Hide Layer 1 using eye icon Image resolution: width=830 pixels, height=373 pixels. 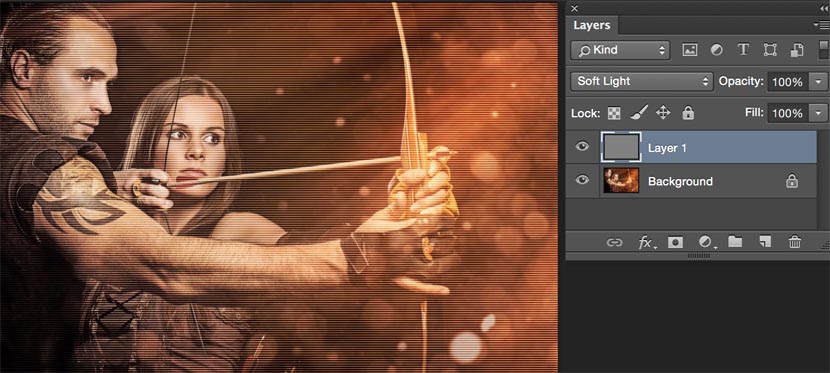582,147
